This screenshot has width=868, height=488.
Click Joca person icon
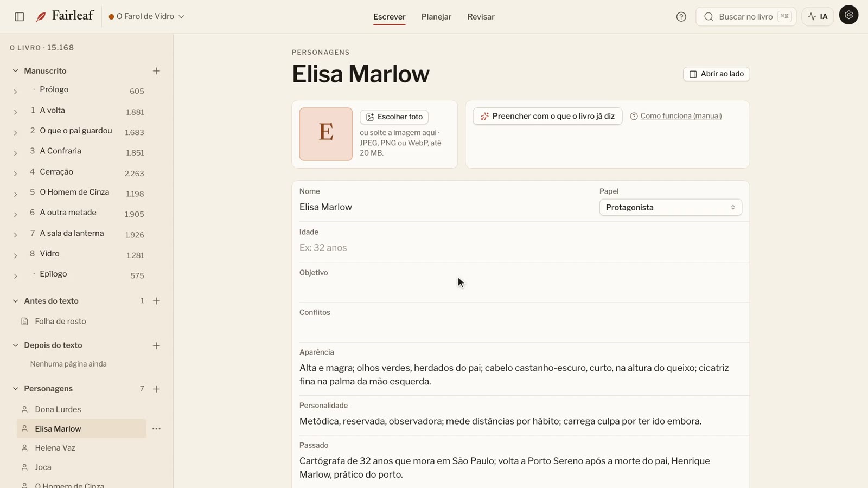pyautogui.click(x=24, y=467)
